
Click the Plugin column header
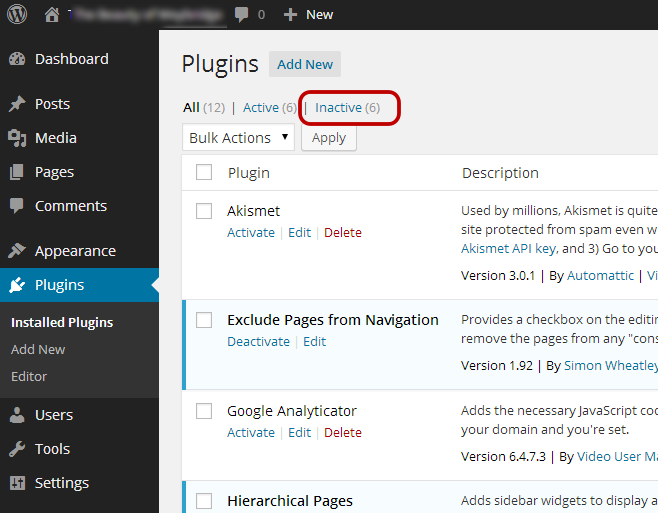(249, 173)
